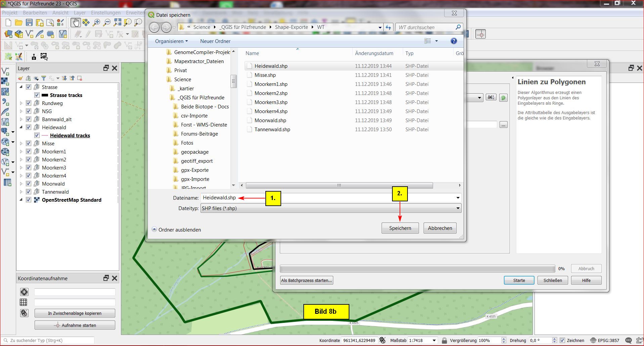Click the layer filter funnel icon
Image resolution: width=644 pixels, height=346 pixels.
44,78
